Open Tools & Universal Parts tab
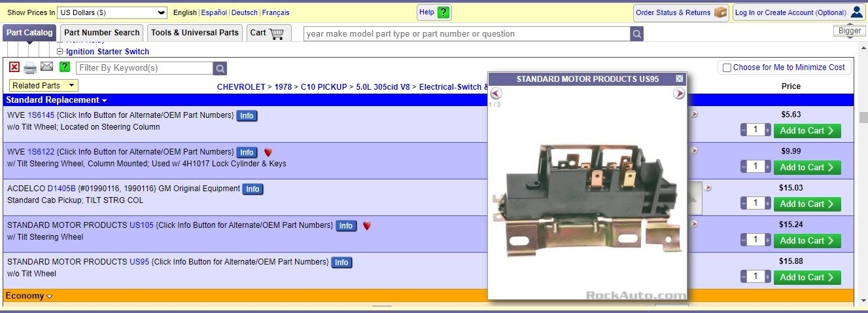 195,33
